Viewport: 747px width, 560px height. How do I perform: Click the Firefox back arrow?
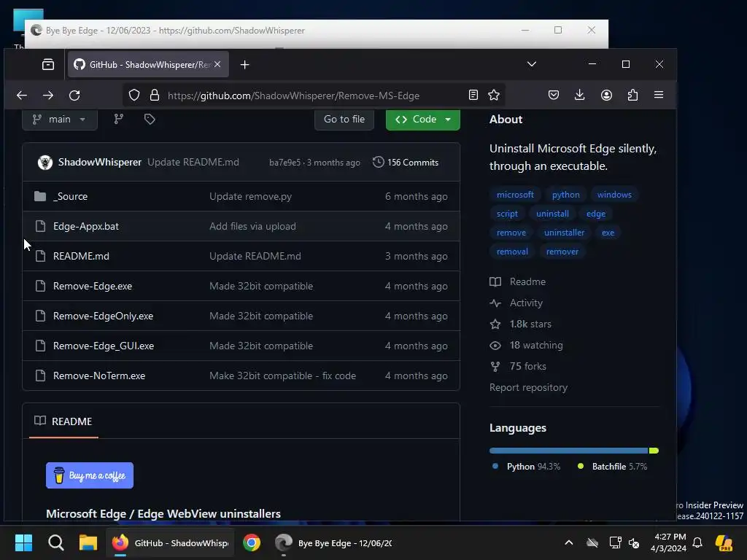tap(21, 96)
